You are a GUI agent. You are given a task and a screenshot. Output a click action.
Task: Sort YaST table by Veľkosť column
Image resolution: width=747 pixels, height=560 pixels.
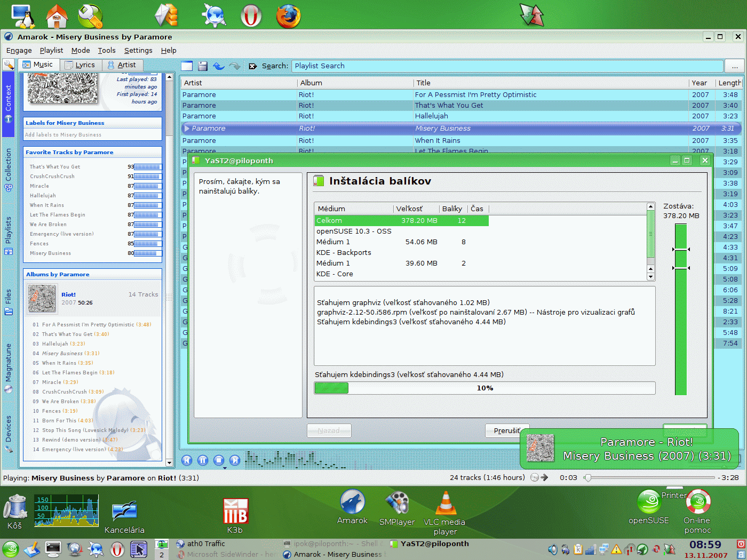point(416,209)
